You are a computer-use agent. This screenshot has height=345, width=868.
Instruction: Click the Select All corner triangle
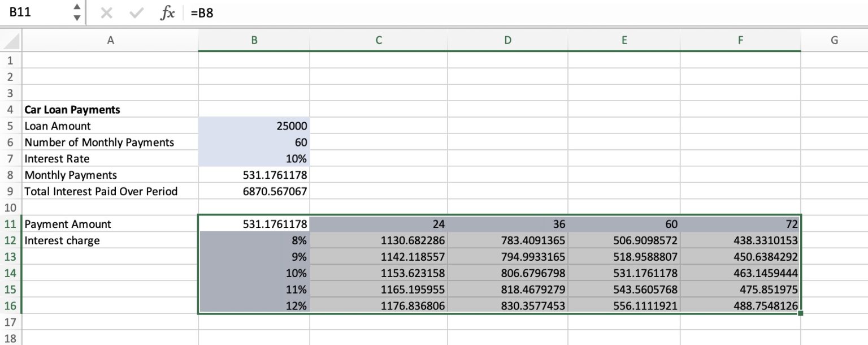(x=11, y=41)
